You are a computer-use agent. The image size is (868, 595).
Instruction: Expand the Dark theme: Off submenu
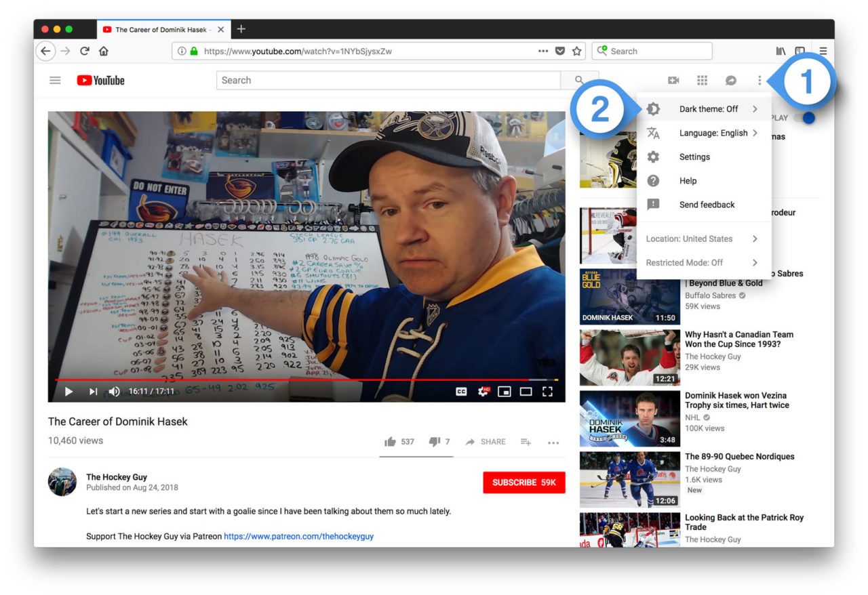coord(704,109)
